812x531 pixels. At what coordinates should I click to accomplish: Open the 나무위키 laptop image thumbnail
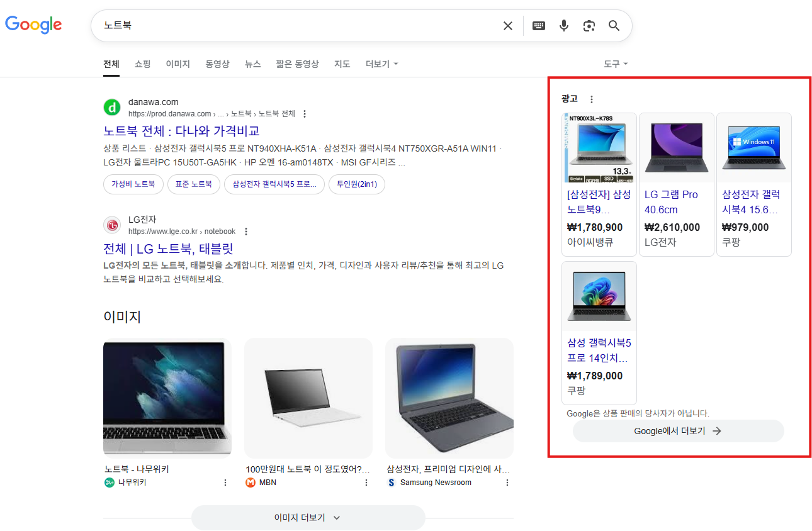(x=167, y=398)
